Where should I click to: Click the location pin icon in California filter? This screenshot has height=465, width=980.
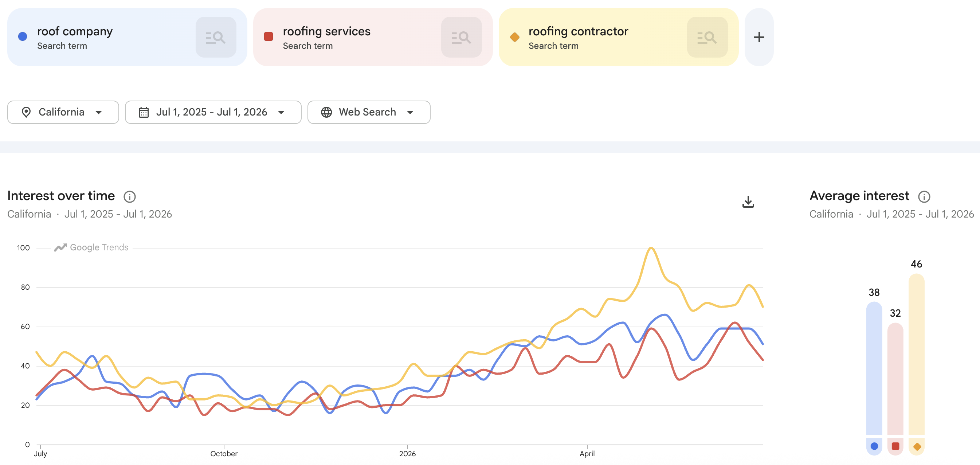26,112
